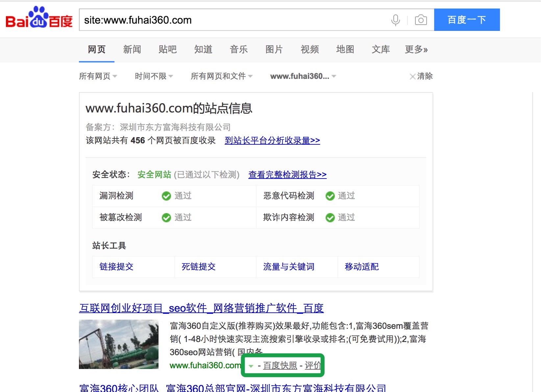Image resolution: width=541 pixels, height=392 pixels.
Task: Click 安全网站 status text
Action: click(x=154, y=175)
